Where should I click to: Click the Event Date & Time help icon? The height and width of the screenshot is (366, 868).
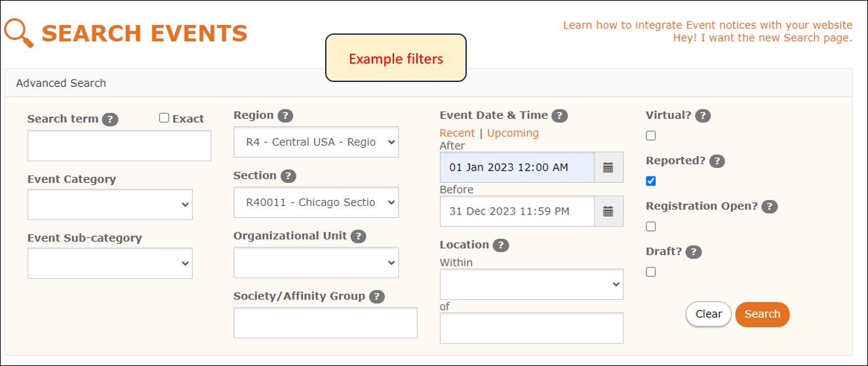pyautogui.click(x=559, y=115)
